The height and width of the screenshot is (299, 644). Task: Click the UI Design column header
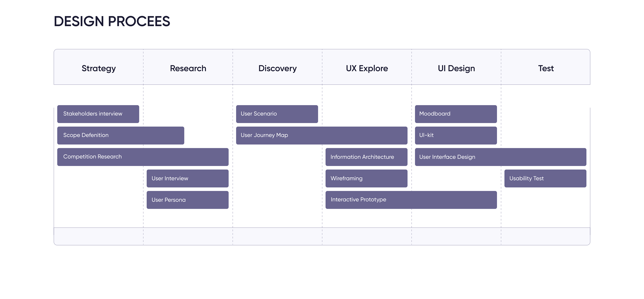tap(456, 68)
